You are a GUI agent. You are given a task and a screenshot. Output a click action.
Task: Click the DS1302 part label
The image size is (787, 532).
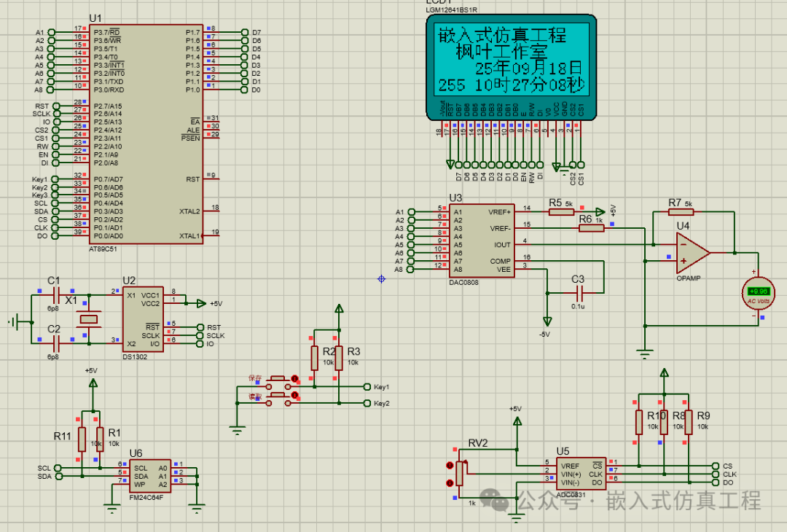(135, 357)
